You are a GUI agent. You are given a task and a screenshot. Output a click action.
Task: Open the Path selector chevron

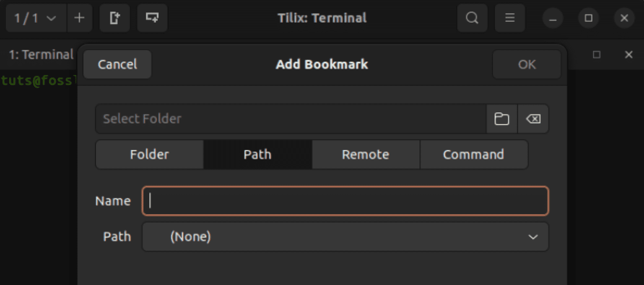coord(533,237)
